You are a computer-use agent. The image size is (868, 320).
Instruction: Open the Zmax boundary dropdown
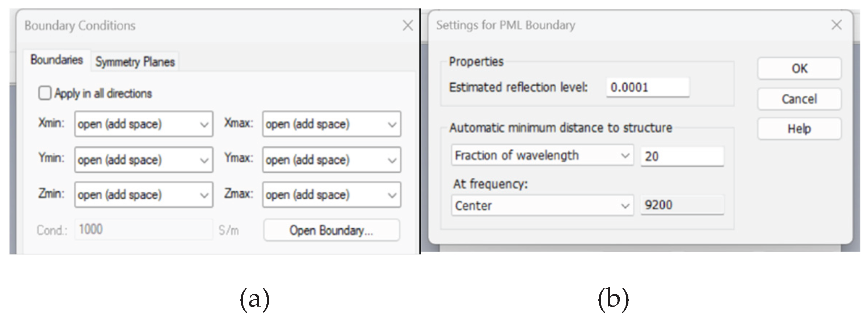331,195
